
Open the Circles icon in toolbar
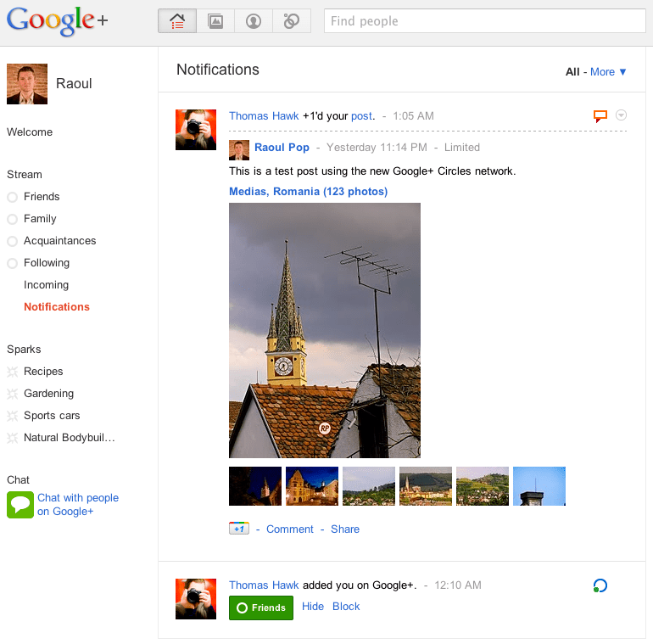[x=292, y=21]
